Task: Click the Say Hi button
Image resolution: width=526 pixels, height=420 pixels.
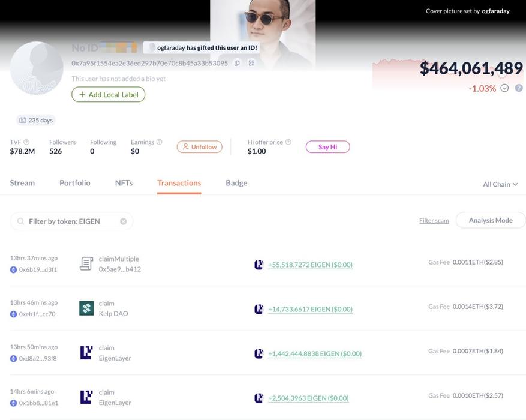Action: click(327, 147)
